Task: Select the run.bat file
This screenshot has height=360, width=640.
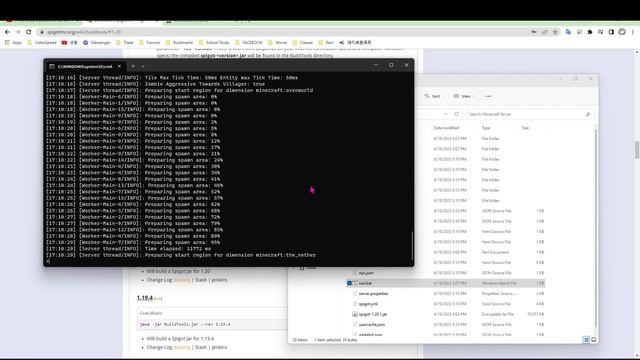Action: click(x=445, y=283)
